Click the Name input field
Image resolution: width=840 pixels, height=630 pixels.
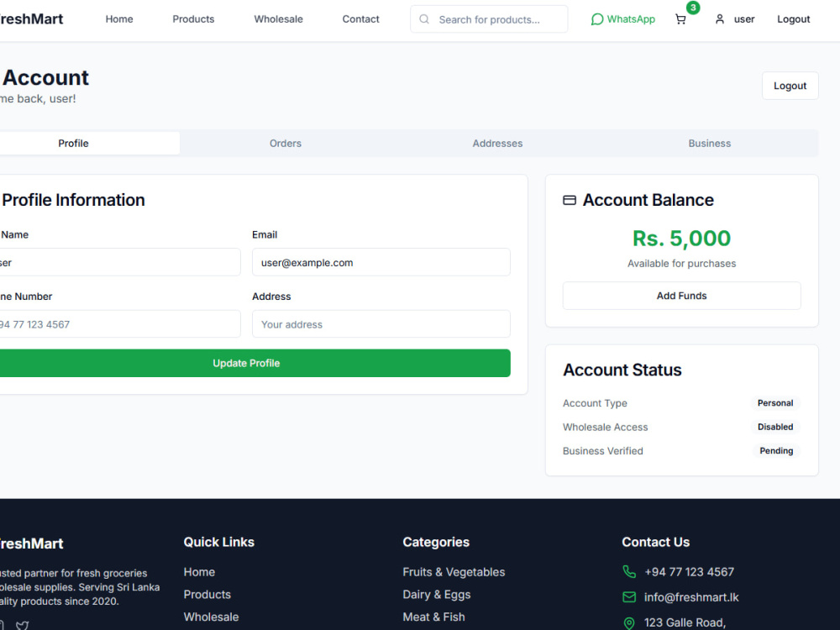(x=119, y=262)
